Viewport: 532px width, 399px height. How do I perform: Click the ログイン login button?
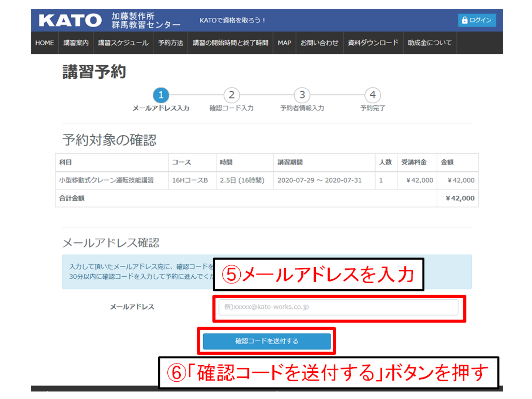[x=477, y=20]
